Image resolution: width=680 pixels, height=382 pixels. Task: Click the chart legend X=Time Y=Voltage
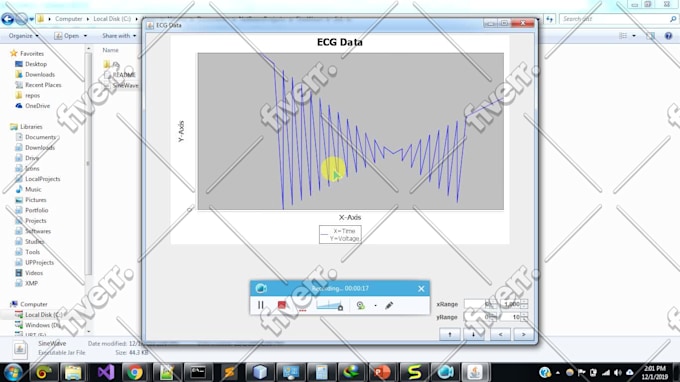340,235
